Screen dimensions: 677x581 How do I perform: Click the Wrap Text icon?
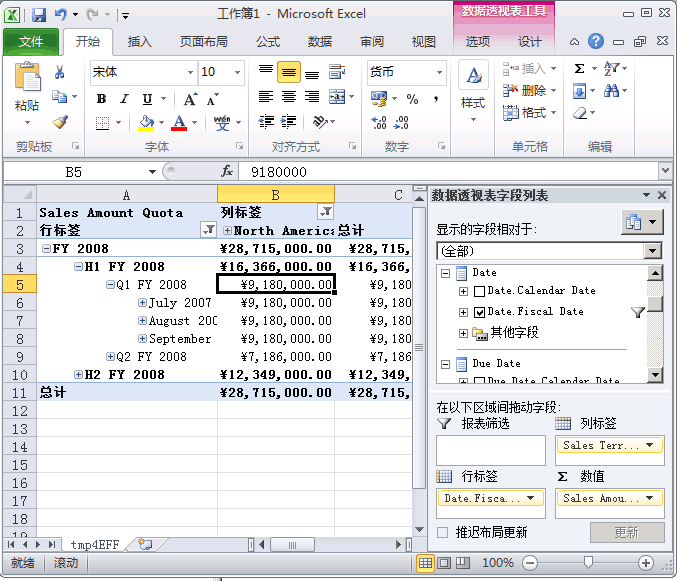point(336,72)
